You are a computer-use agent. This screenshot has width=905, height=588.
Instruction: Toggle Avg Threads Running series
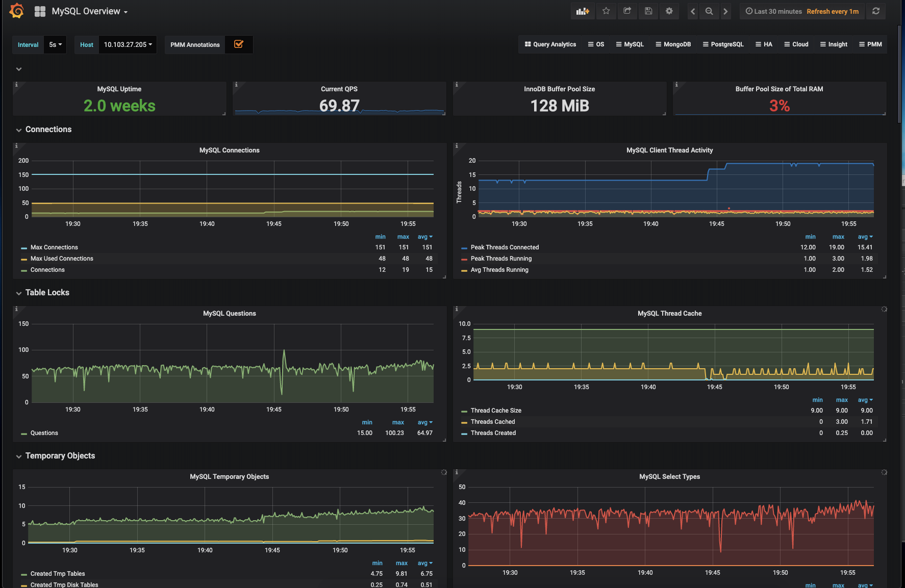(499, 270)
